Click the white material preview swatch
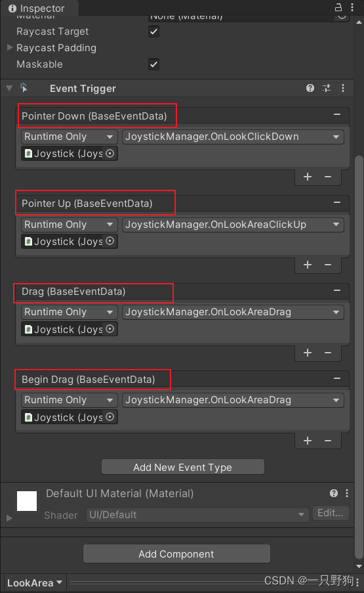 pyautogui.click(x=27, y=500)
